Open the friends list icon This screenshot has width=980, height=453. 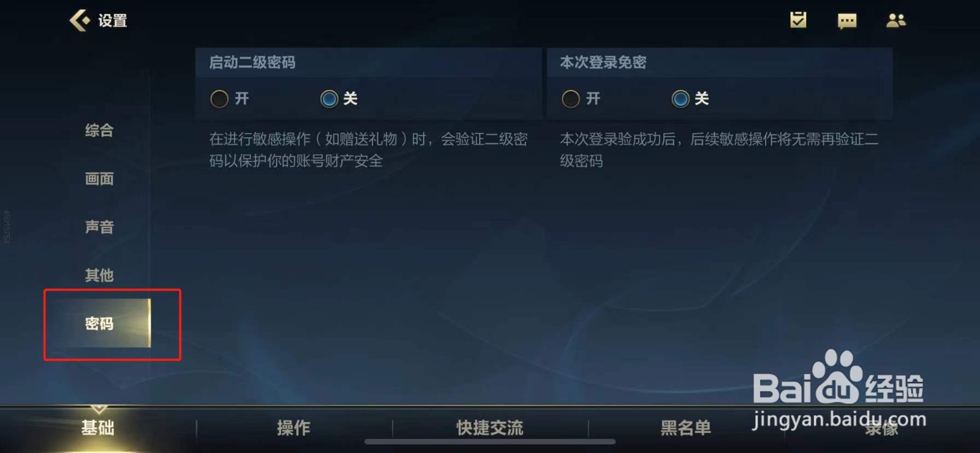pyautogui.click(x=896, y=21)
